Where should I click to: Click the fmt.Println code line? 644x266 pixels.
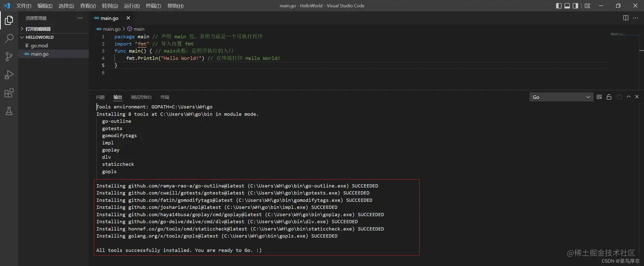pos(203,58)
